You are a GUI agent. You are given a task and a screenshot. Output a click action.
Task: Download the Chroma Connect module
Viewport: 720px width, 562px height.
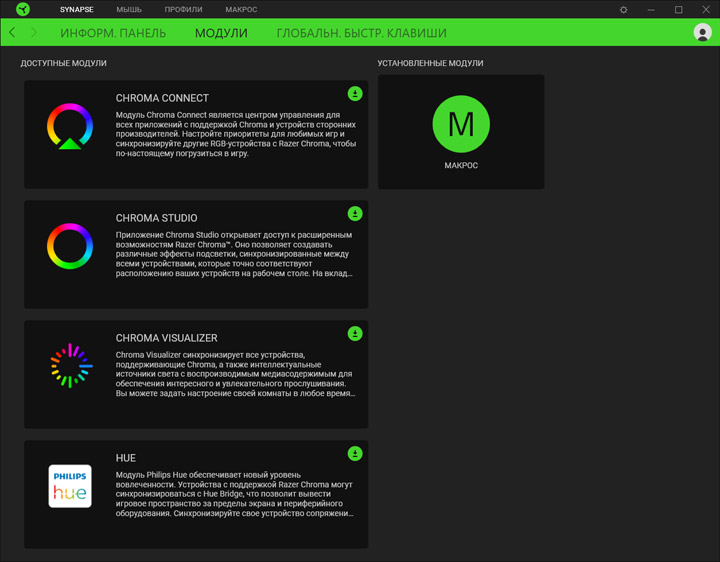(355, 94)
